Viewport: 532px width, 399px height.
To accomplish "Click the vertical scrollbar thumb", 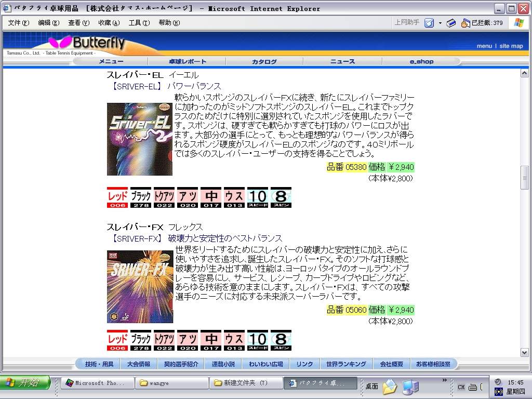I will (524, 178).
